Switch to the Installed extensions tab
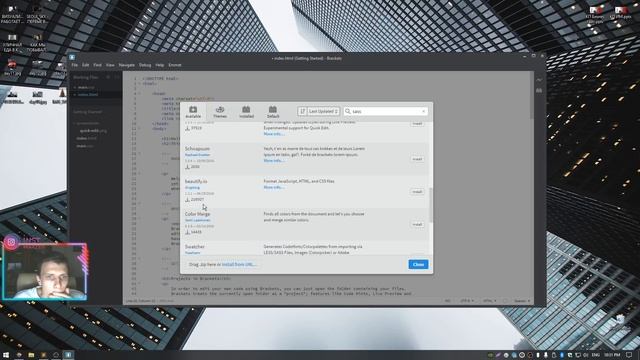 246,112
